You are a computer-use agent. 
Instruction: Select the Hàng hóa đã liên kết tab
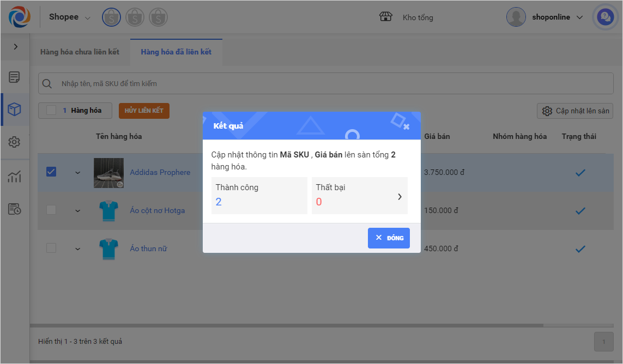pyautogui.click(x=176, y=52)
